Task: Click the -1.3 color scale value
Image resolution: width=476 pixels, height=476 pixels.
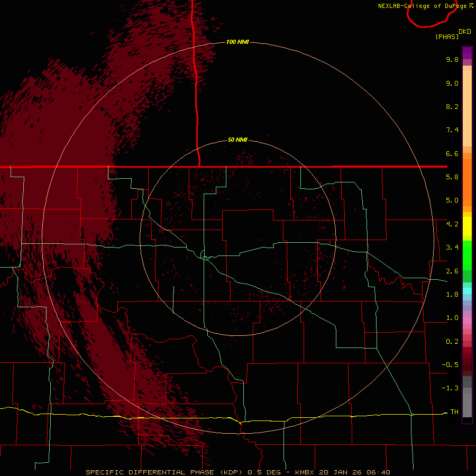Action: 450,388
